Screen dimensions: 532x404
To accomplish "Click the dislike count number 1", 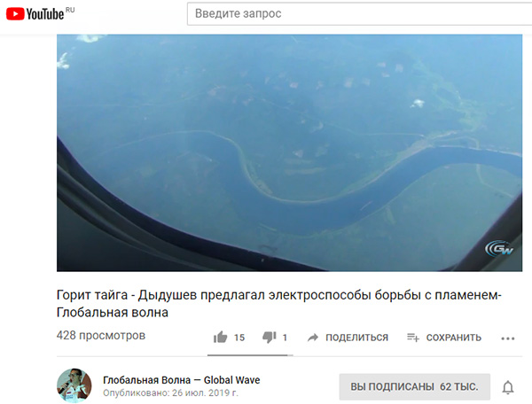I will point(285,338).
